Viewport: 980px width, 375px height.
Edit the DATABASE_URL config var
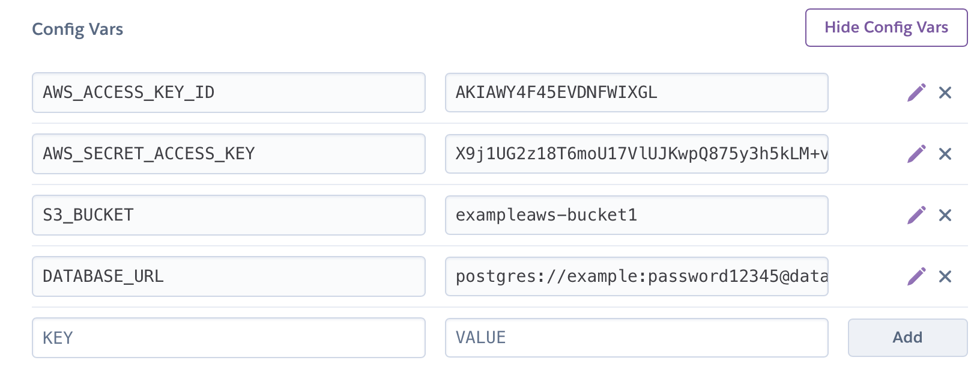click(916, 276)
